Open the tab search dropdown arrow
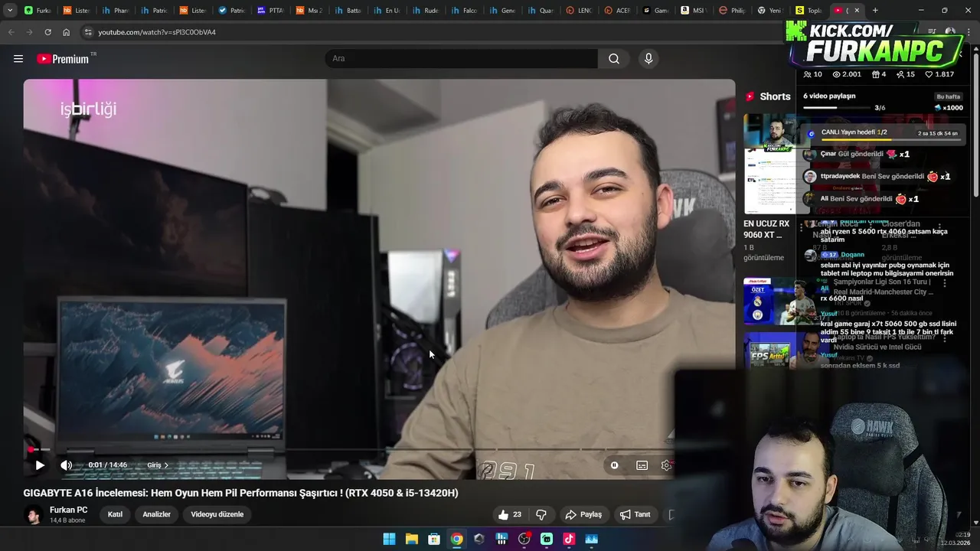This screenshot has width=980, height=551. coord(9,10)
